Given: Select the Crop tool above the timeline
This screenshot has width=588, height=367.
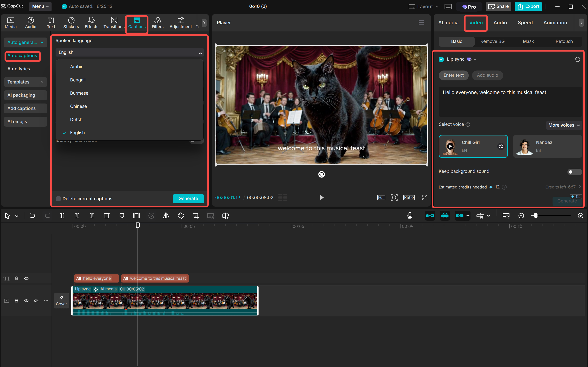Looking at the screenshot, I should (x=196, y=215).
